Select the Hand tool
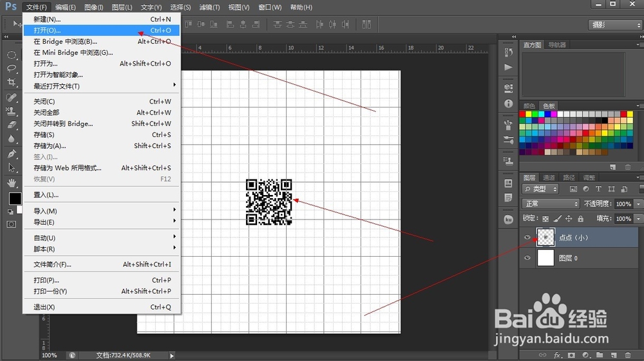The width and height of the screenshot is (644, 361). 12,183
